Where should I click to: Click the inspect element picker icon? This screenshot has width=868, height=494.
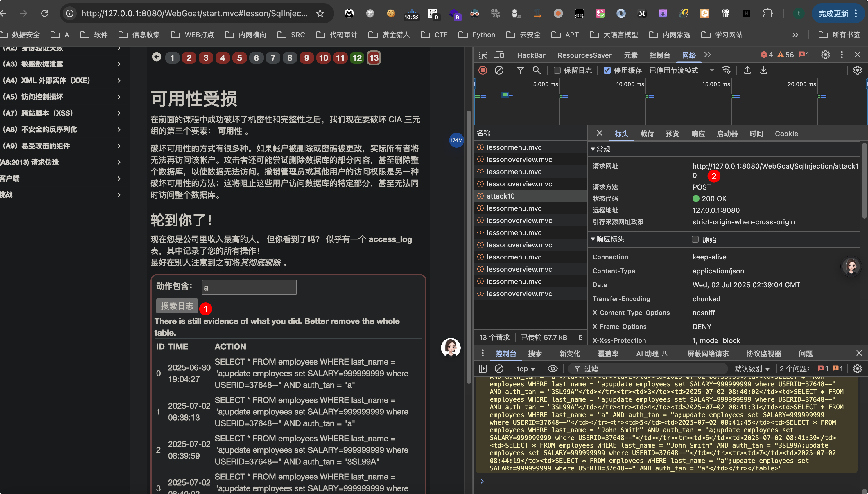point(483,55)
